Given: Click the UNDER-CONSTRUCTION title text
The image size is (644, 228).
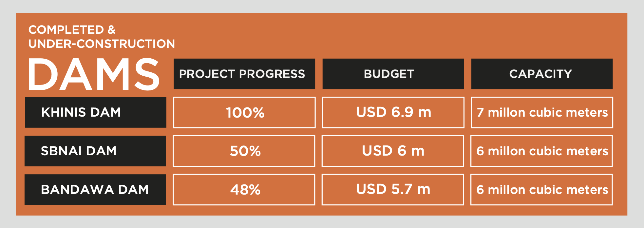Looking at the screenshot, I should click(x=102, y=44).
